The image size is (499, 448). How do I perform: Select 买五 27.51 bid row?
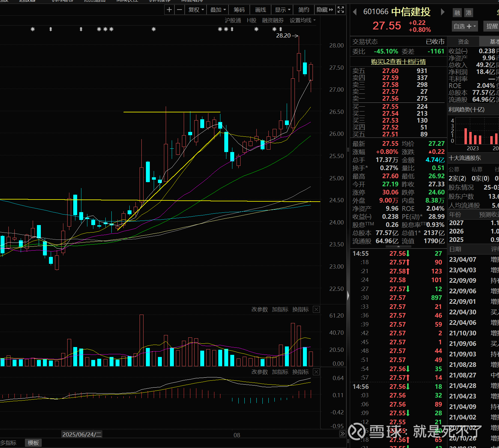coord(398,134)
